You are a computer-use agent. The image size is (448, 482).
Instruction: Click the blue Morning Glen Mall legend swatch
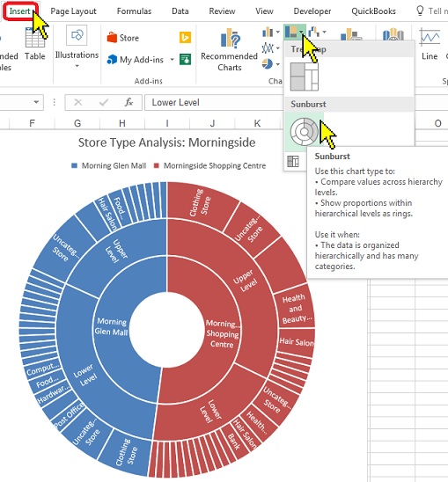[74, 165]
